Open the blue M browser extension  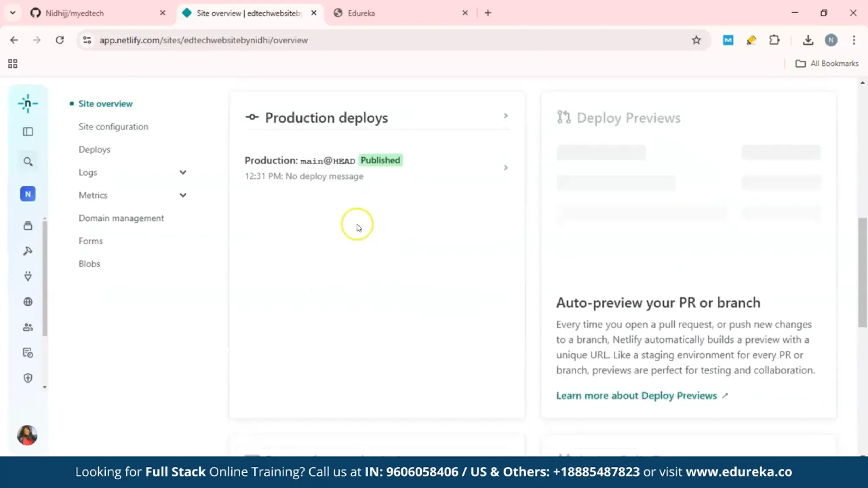728,40
